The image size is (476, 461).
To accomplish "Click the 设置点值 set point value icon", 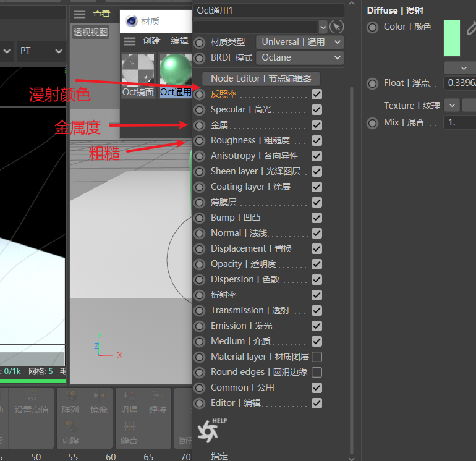I will tap(32, 395).
